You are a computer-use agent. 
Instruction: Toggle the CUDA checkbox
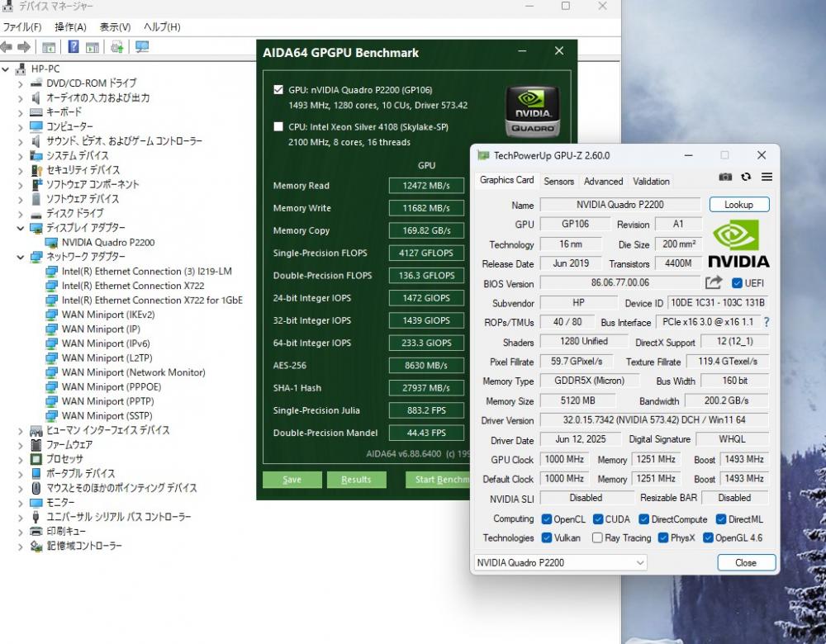point(598,519)
